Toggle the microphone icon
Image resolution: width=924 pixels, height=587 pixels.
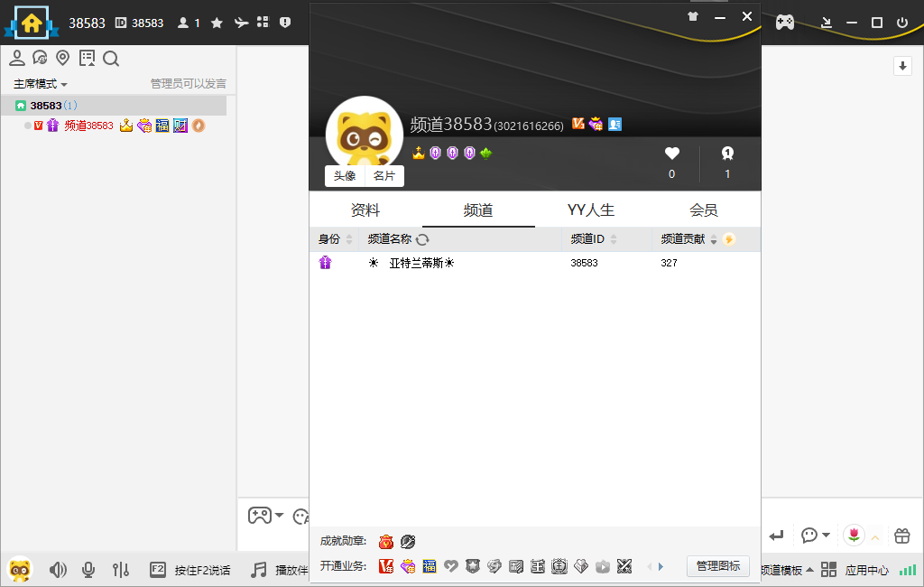[88, 570]
